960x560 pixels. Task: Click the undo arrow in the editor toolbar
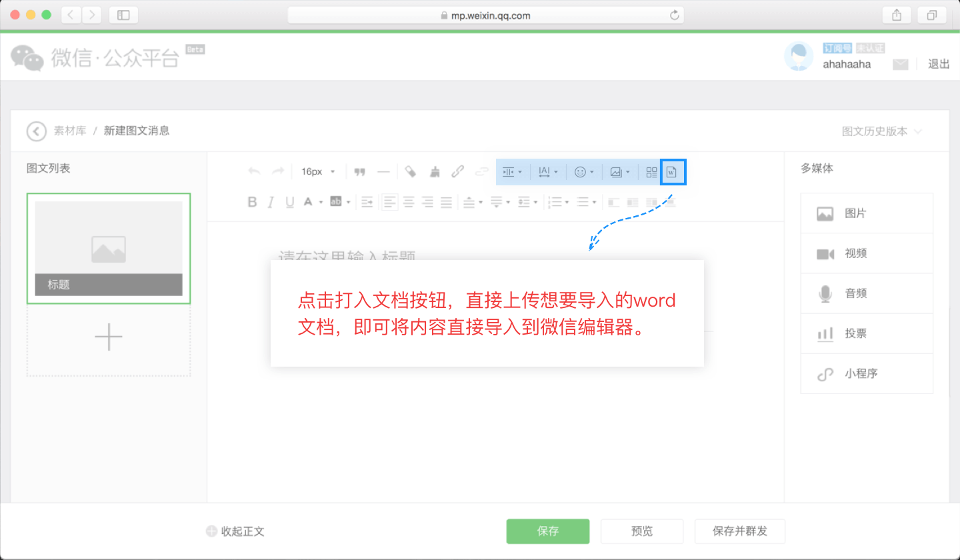[254, 171]
